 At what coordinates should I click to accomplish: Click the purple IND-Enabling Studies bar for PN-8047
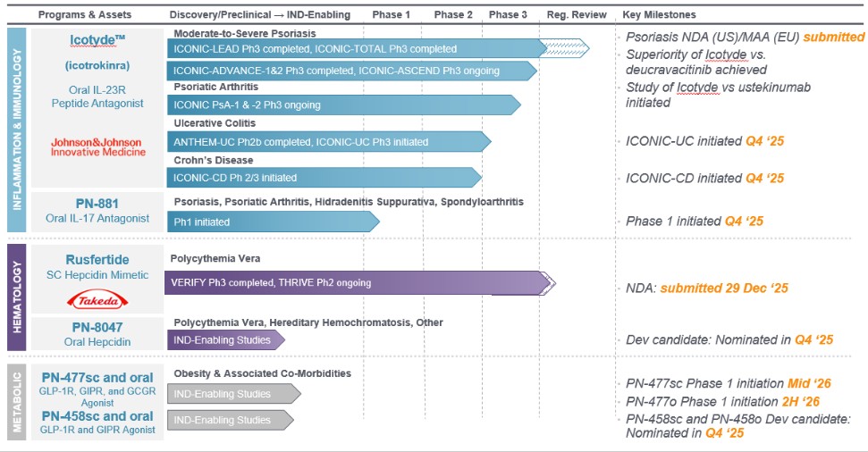[223, 339]
